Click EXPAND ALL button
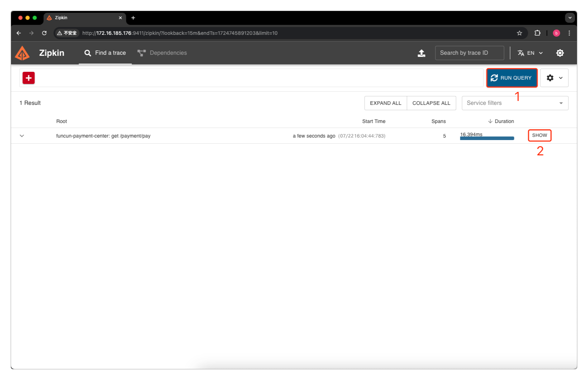 coord(386,103)
